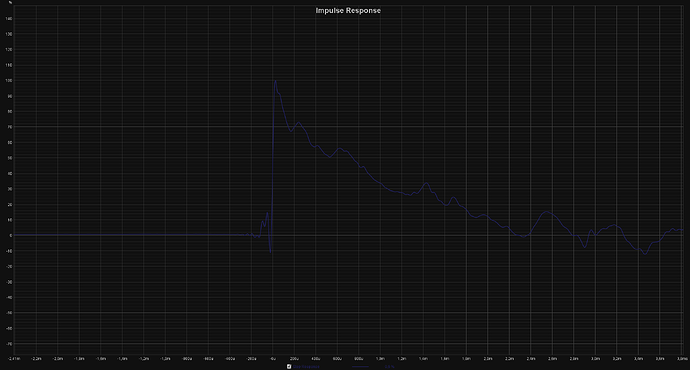Click the peak of the step response curve

(275, 81)
